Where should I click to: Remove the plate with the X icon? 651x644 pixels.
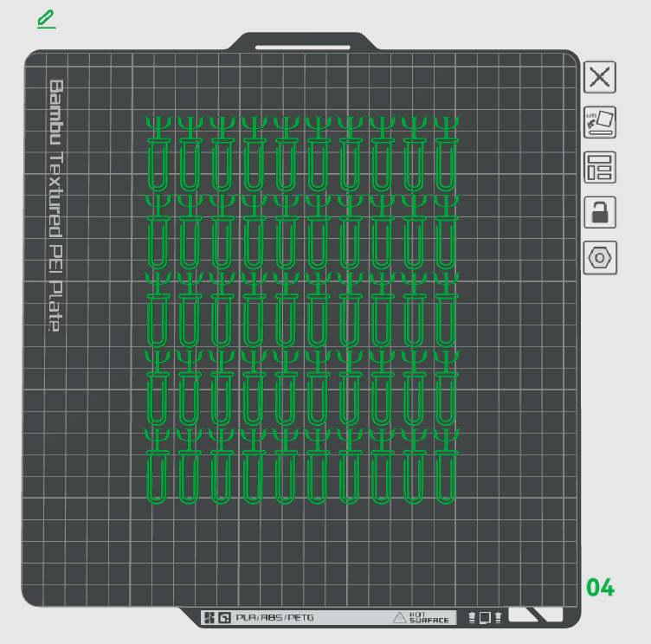pyautogui.click(x=600, y=78)
